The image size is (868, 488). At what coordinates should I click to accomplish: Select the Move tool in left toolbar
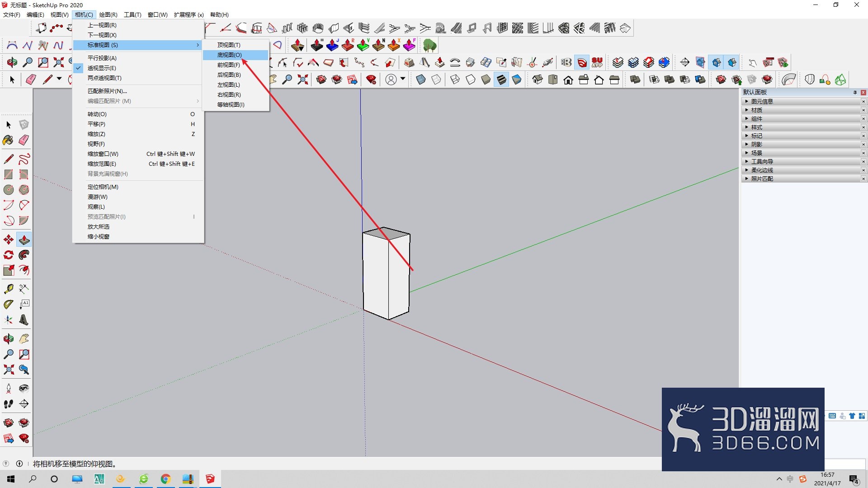click(x=9, y=239)
